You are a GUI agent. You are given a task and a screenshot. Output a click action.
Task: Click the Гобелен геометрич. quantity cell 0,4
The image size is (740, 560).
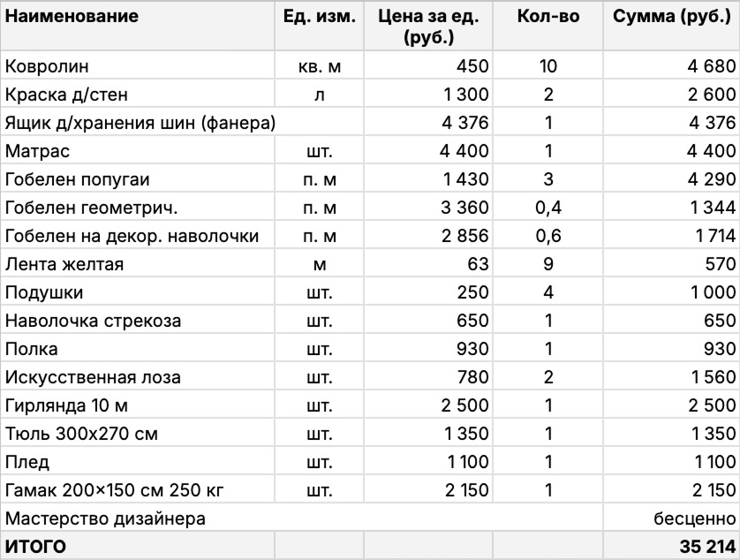pos(548,208)
